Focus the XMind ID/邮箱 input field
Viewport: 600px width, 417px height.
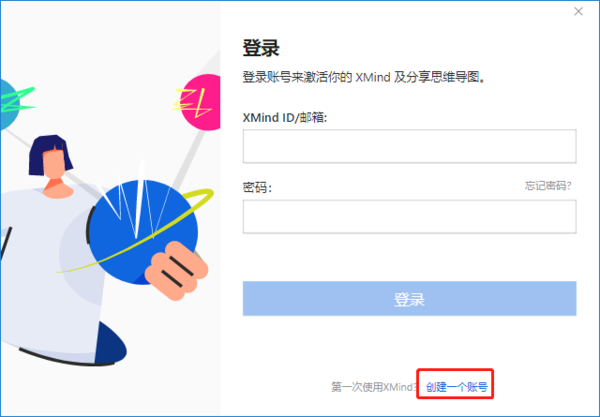pos(409,146)
